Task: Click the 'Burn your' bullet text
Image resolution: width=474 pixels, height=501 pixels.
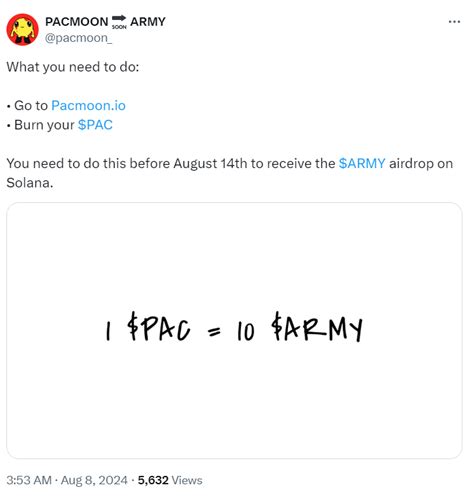Action: pyautogui.click(x=44, y=125)
